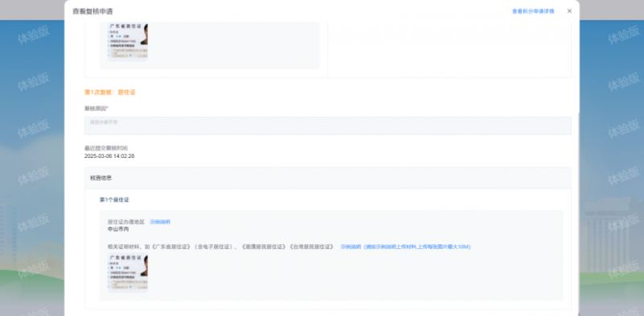Screen dimensions: 644x316
Task: Open the 查看积分申请详情 link
Action: 533,11
